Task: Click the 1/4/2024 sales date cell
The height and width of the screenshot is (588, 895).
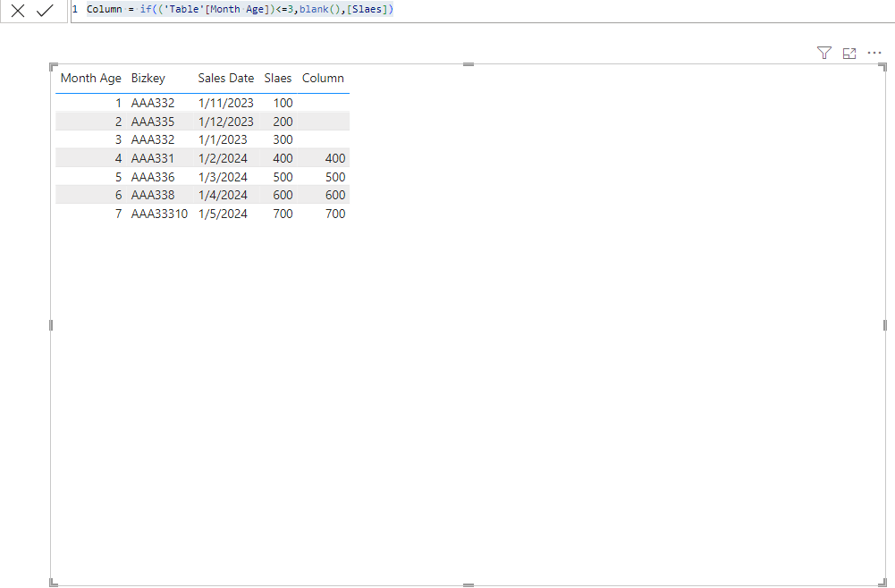Action: 223,195
